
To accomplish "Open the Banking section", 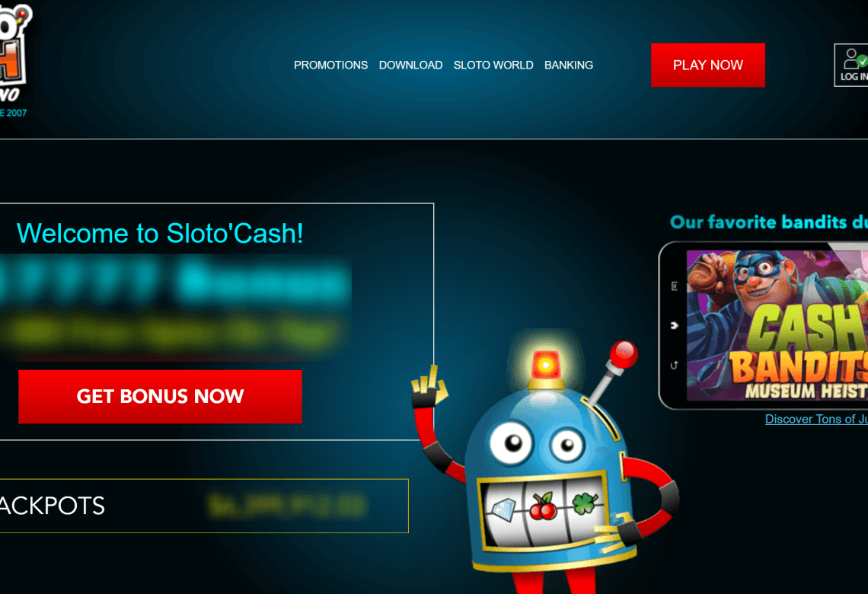I will point(569,65).
